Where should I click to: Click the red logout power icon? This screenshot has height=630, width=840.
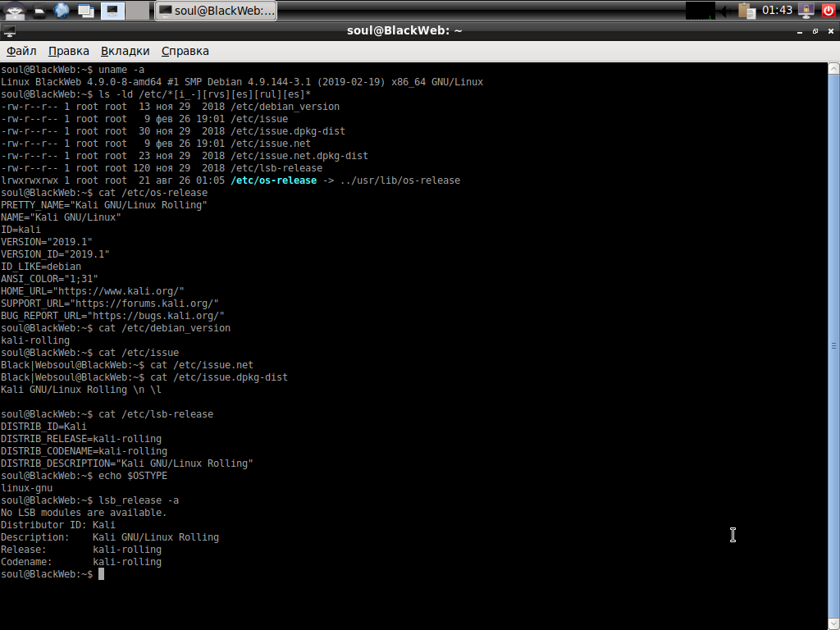(829, 10)
